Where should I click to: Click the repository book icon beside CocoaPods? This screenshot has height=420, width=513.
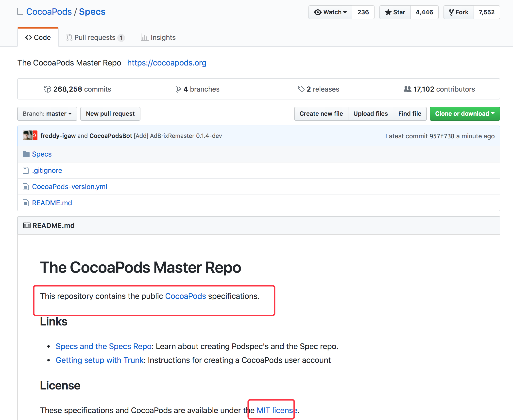[20, 12]
